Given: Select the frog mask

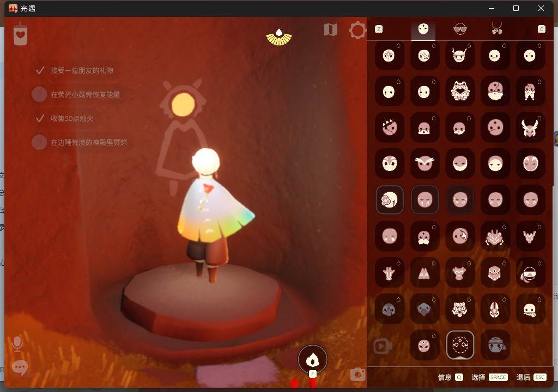Looking at the screenshot, I should coord(459,91).
